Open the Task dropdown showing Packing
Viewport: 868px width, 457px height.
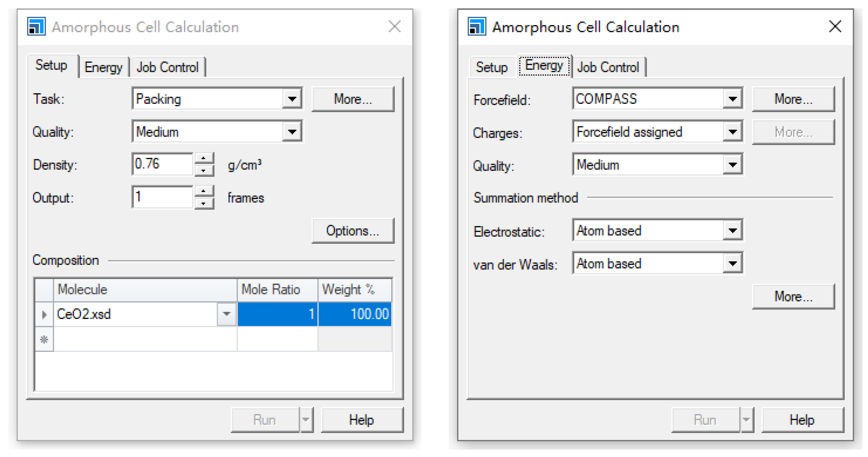coord(292,99)
